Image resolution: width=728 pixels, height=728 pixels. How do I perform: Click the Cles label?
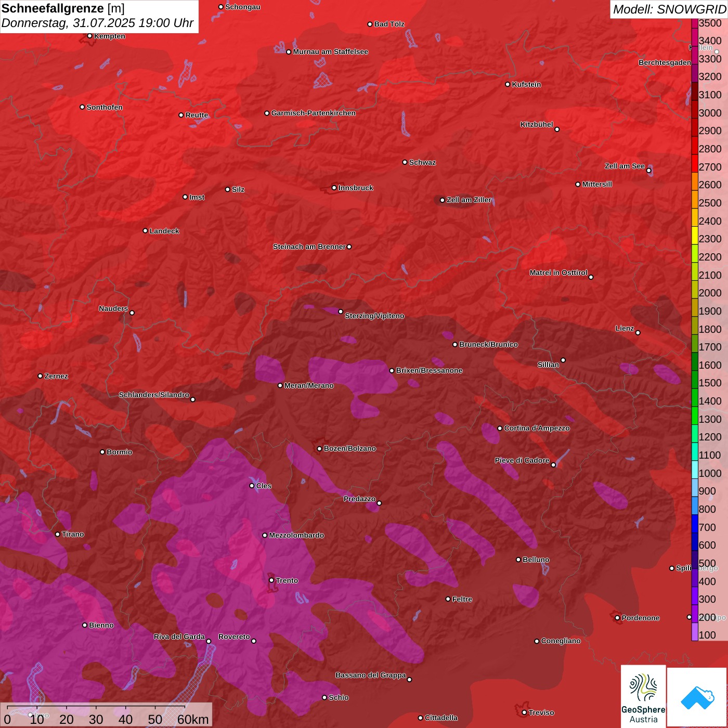coord(263,486)
